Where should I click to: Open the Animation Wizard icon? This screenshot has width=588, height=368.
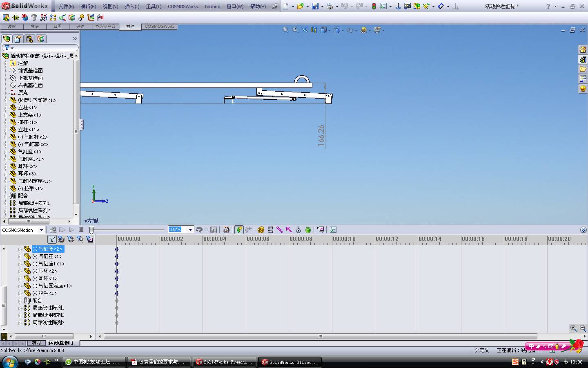click(x=226, y=230)
